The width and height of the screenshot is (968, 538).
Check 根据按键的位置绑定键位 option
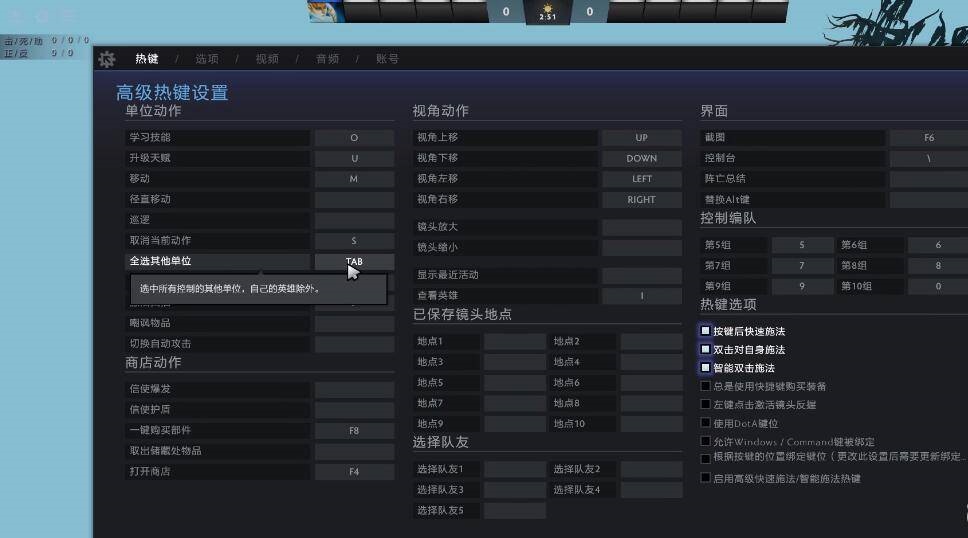pyautogui.click(x=705, y=458)
